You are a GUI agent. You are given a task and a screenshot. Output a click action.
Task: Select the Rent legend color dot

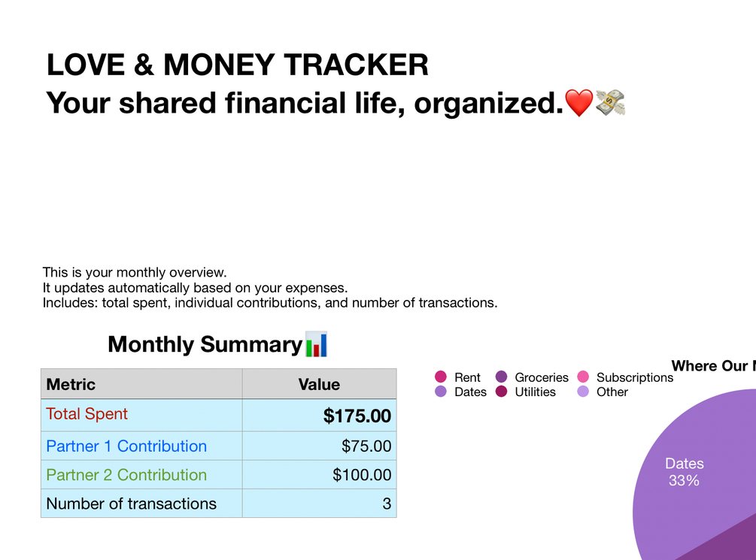pos(441,377)
